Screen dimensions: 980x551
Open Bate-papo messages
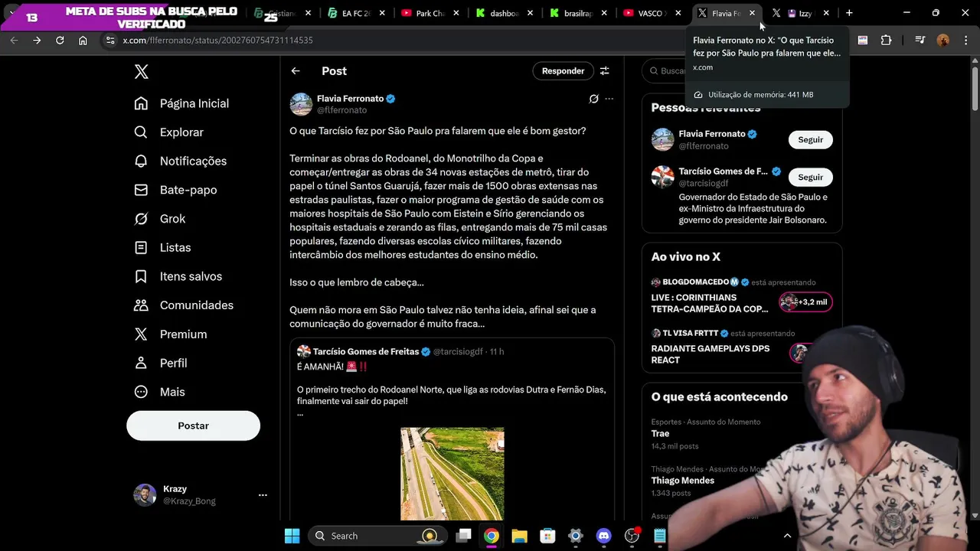coord(175,190)
